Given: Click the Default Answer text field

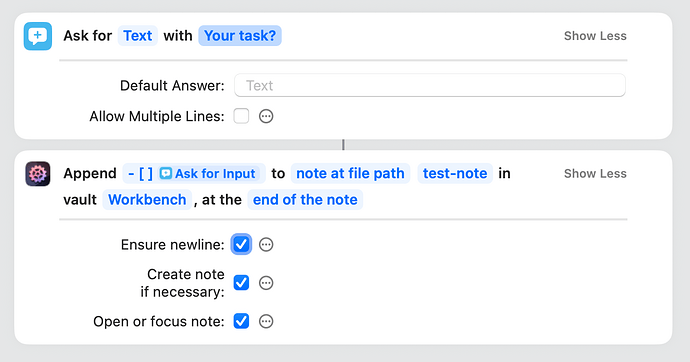Looking at the screenshot, I should [x=430, y=85].
